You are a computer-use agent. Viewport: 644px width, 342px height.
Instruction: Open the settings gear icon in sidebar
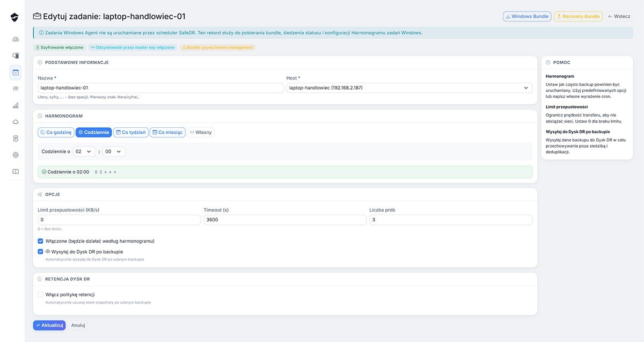[16, 155]
